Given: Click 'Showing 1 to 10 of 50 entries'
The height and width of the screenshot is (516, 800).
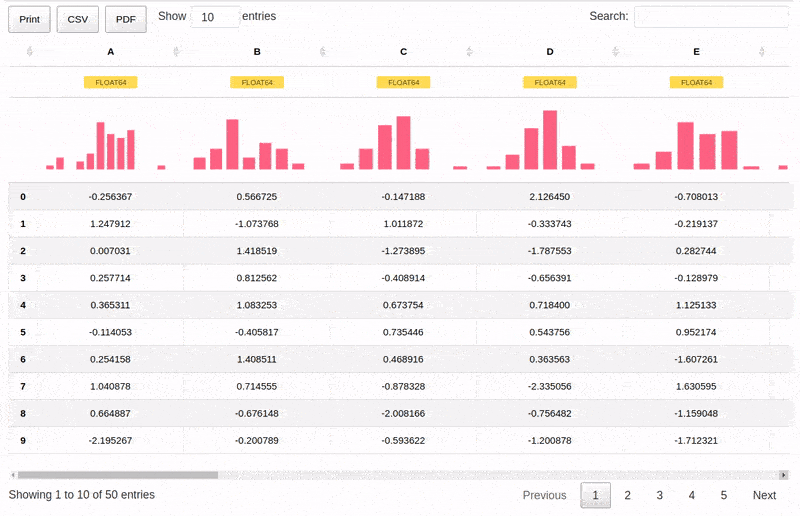Looking at the screenshot, I should click(x=82, y=495).
